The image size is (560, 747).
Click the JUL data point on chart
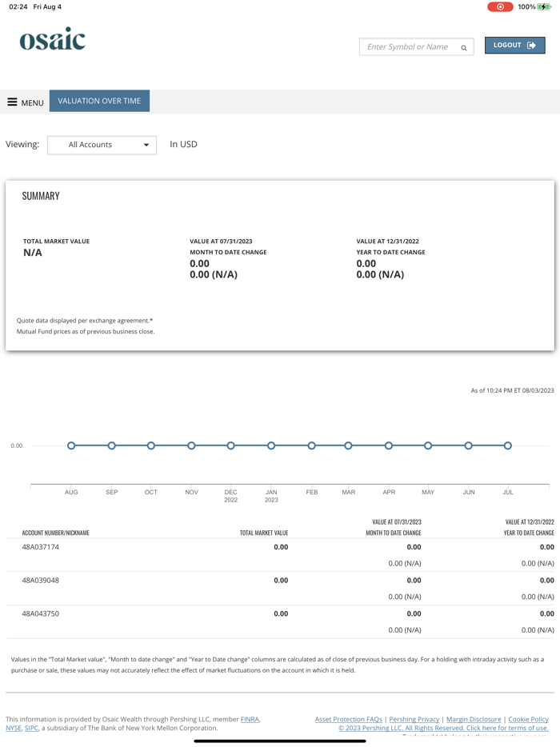(508, 446)
